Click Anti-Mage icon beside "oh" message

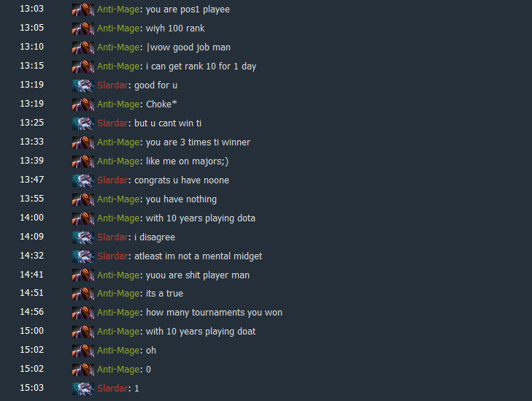point(83,351)
